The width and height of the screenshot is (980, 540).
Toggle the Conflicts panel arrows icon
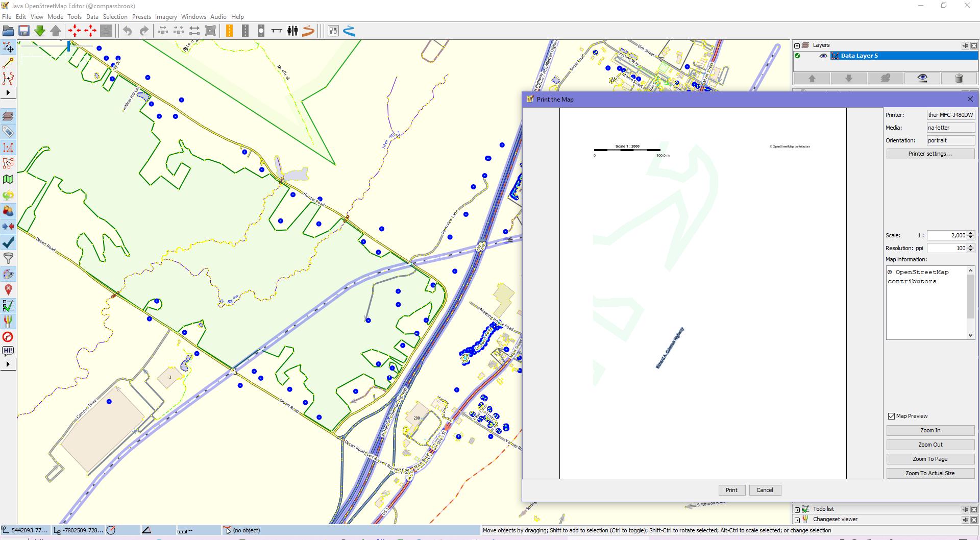click(8, 227)
